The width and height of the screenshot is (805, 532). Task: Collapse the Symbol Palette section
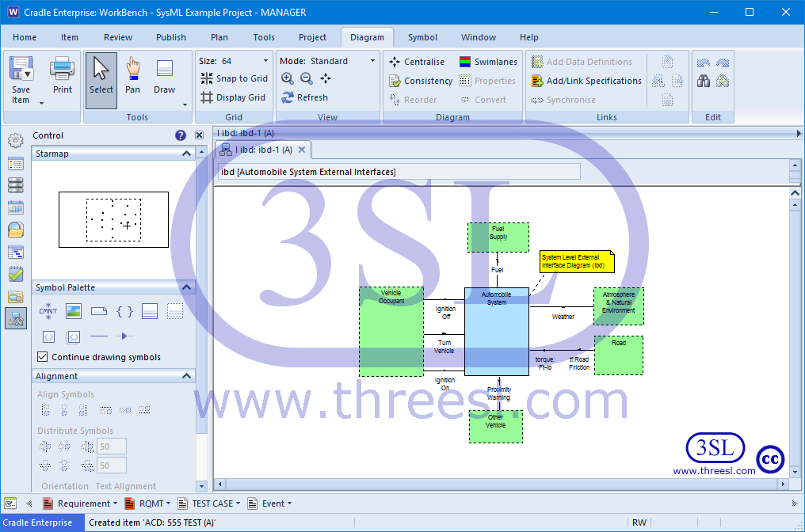click(186, 287)
